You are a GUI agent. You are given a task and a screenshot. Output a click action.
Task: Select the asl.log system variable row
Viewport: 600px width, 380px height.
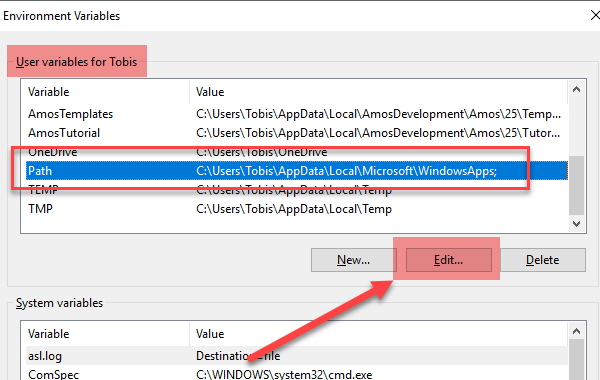[x=297, y=356]
